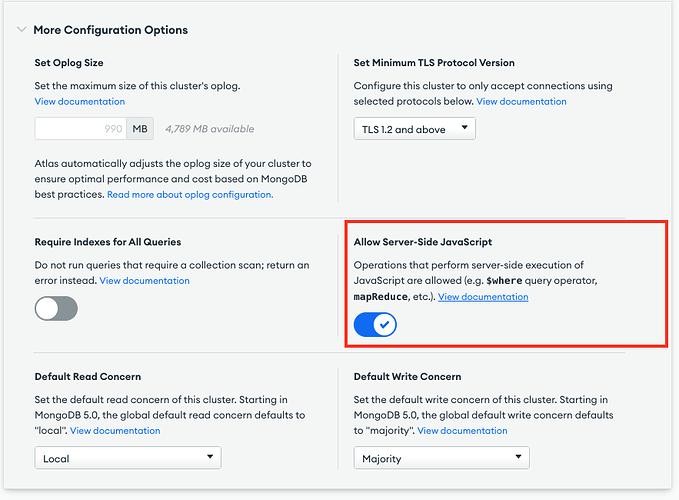Enable Require Indexes for All Queries toggle
Screen dimensions: 679x500
click(56, 309)
